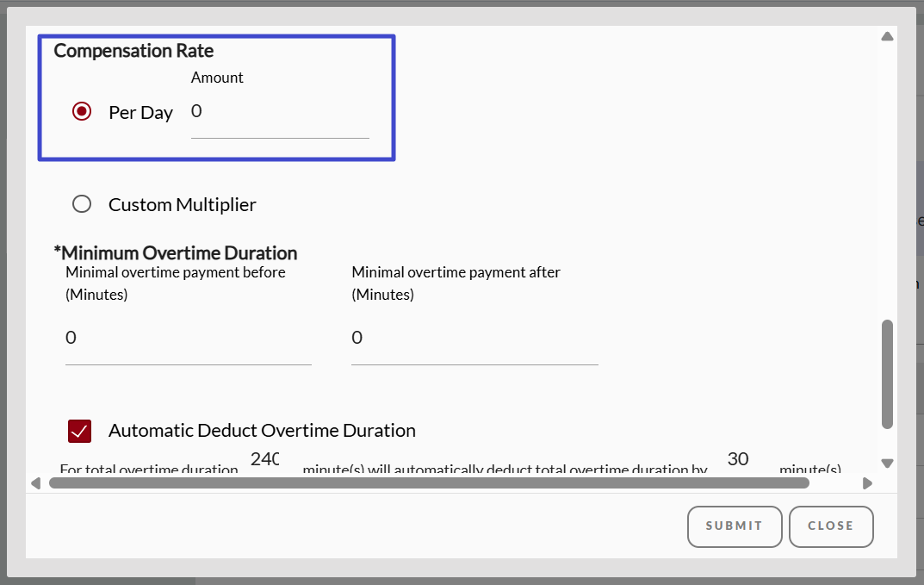Viewport: 924px width, 585px height.
Task: Click the Custom Multiplier label text
Action: click(183, 205)
